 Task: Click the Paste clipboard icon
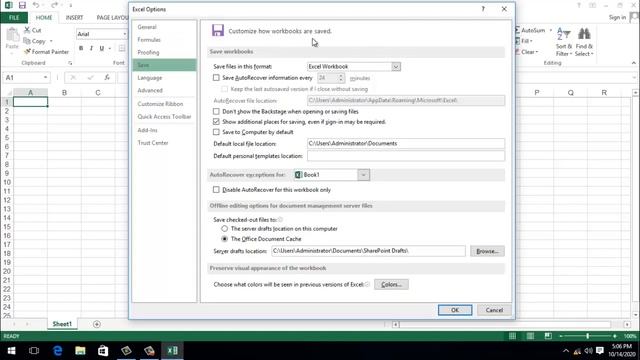[12, 35]
